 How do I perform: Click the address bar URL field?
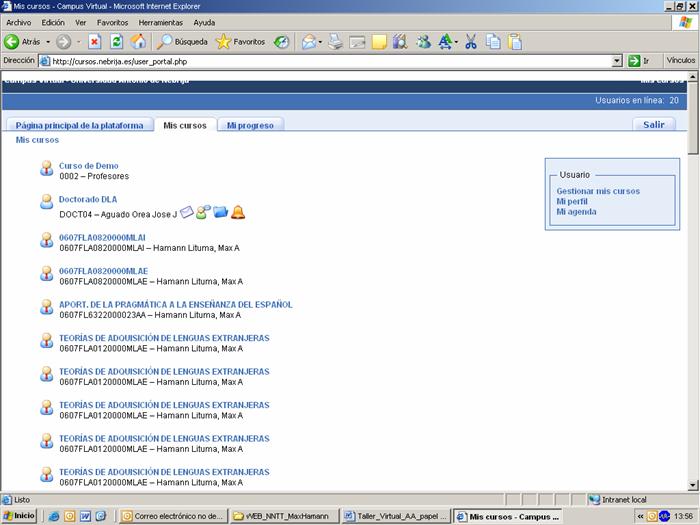tap(325, 61)
